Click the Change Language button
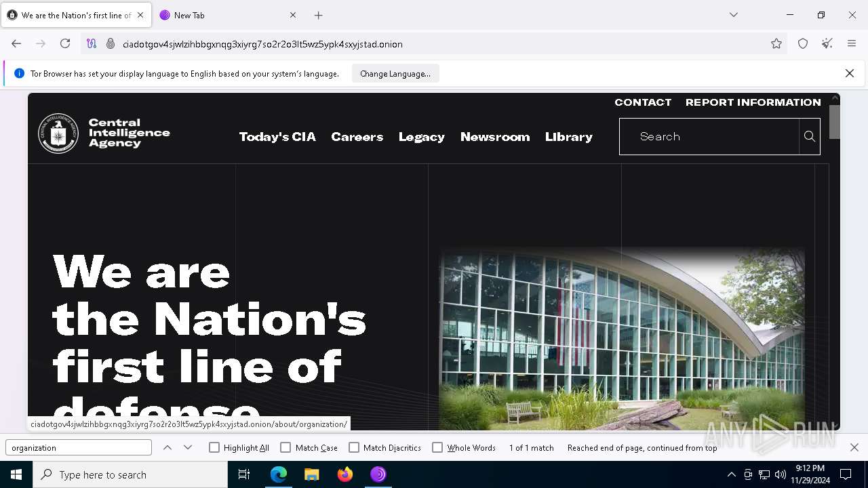This screenshot has width=868, height=488. 395,73
